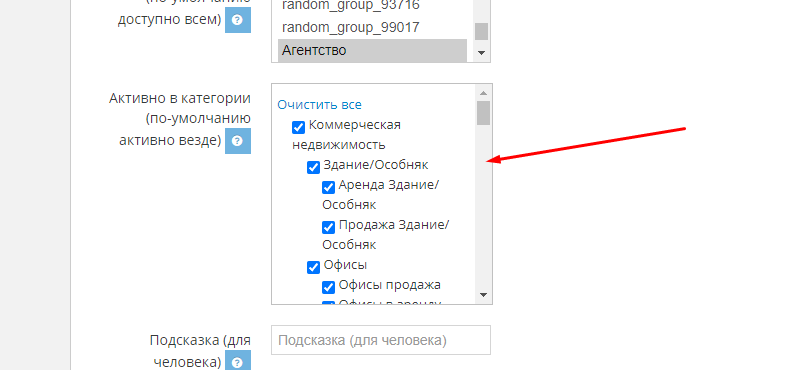Toggle the "Продажа Здание/Особняк" checkbox

(x=328, y=227)
